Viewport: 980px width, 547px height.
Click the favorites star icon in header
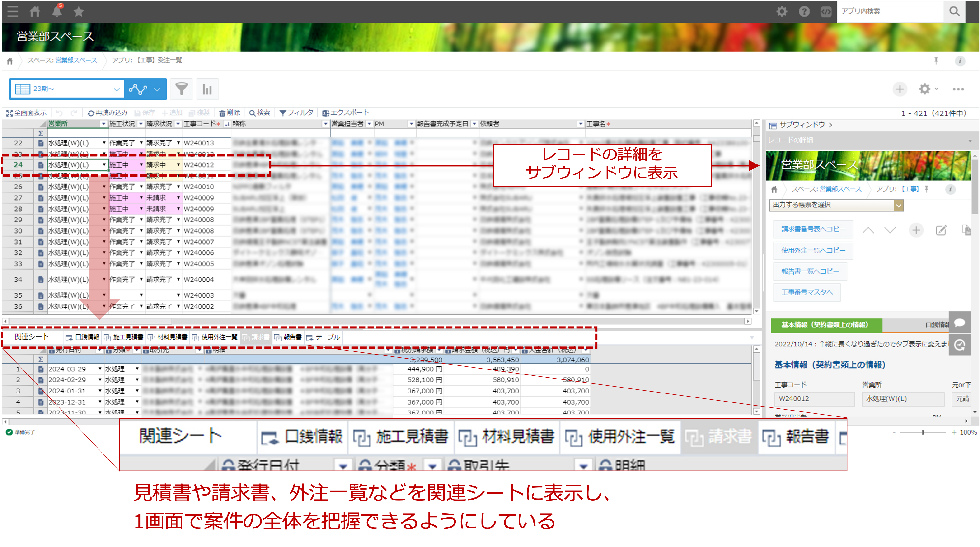[x=79, y=12]
